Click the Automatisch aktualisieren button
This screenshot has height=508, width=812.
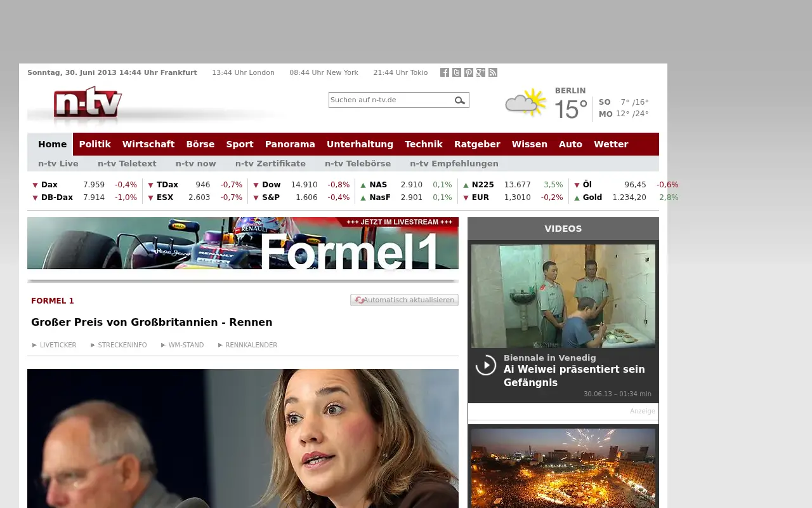[x=404, y=300]
